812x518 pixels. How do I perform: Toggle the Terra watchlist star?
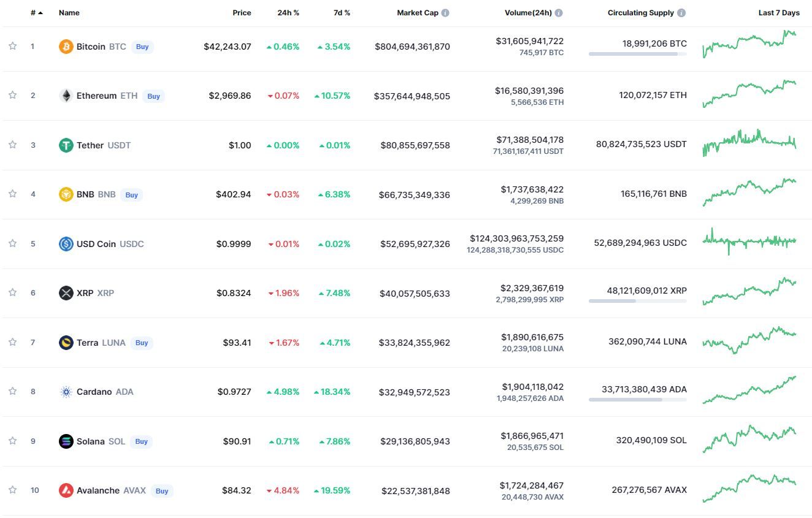click(12, 342)
